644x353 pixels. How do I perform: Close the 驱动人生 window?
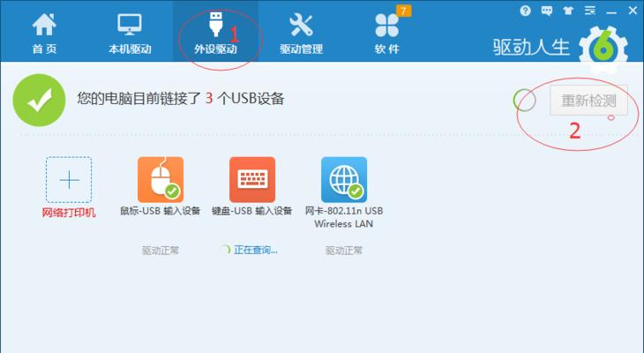point(633,11)
